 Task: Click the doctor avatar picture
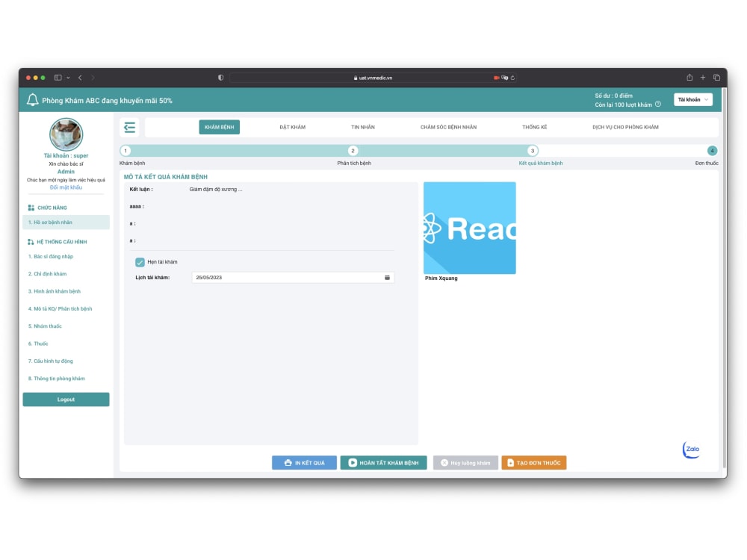[x=66, y=134]
